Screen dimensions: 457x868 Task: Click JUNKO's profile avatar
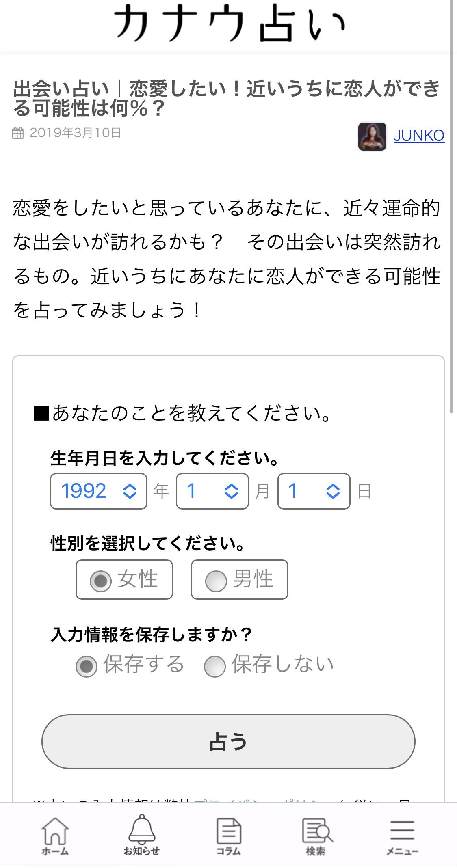tap(372, 136)
